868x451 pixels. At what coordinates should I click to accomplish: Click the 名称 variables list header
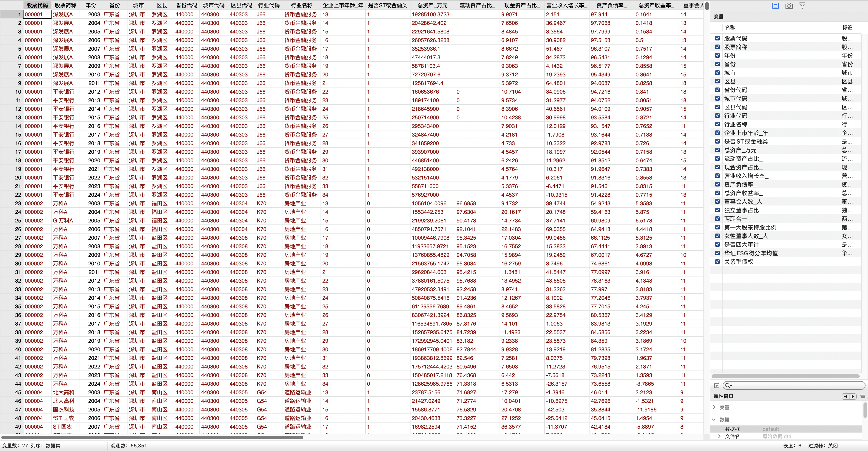click(730, 27)
